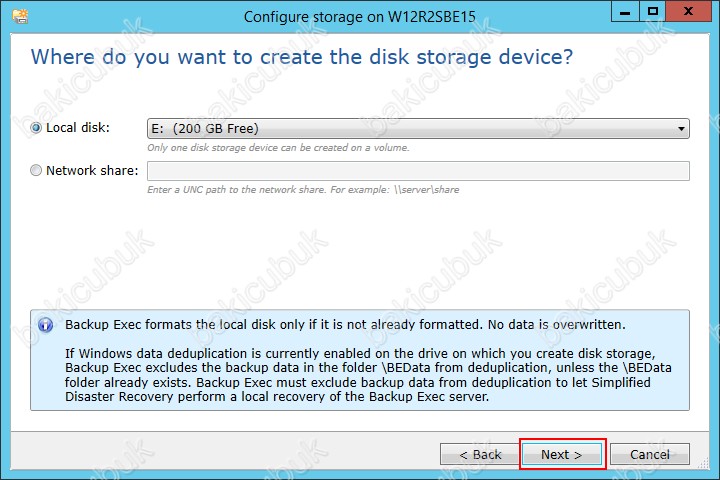The width and height of the screenshot is (720, 480).
Task: Go back with the < Back button
Action: [480, 455]
